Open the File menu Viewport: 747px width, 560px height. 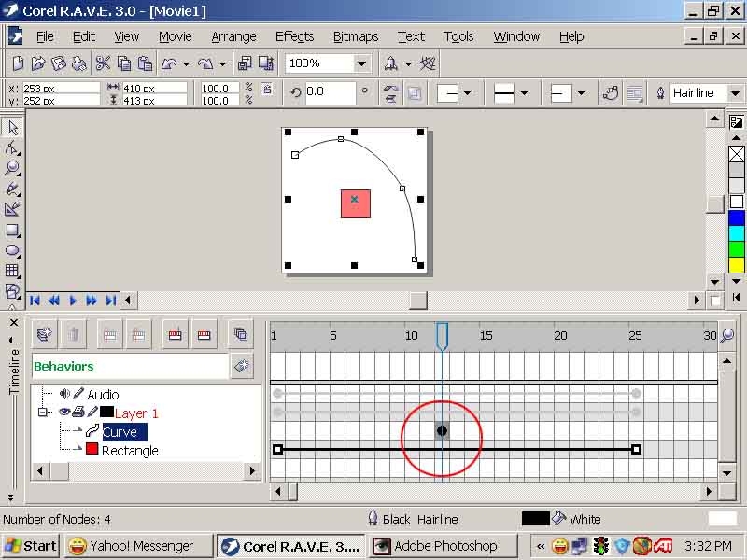[x=45, y=36]
